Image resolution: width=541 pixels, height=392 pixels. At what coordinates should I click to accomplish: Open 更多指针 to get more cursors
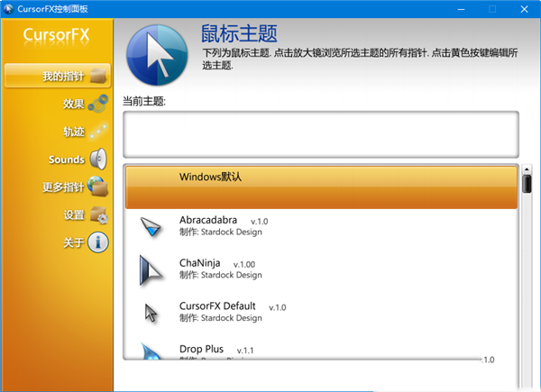click(63, 187)
